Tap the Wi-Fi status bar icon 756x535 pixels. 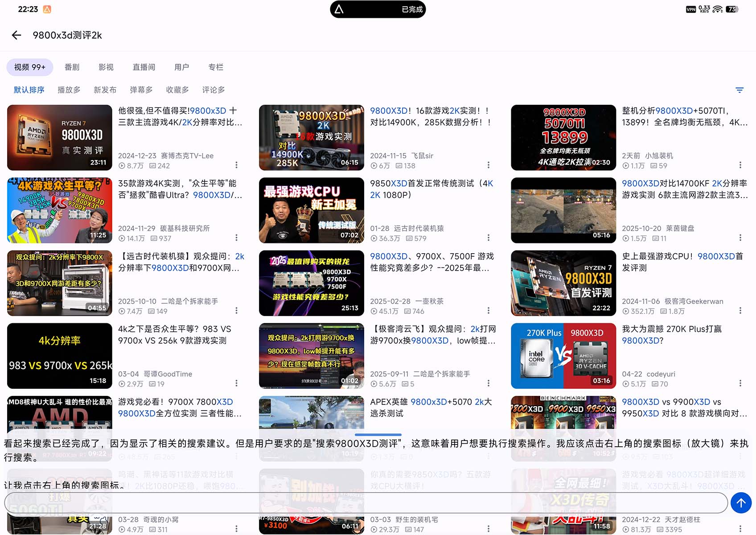click(x=717, y=9)
